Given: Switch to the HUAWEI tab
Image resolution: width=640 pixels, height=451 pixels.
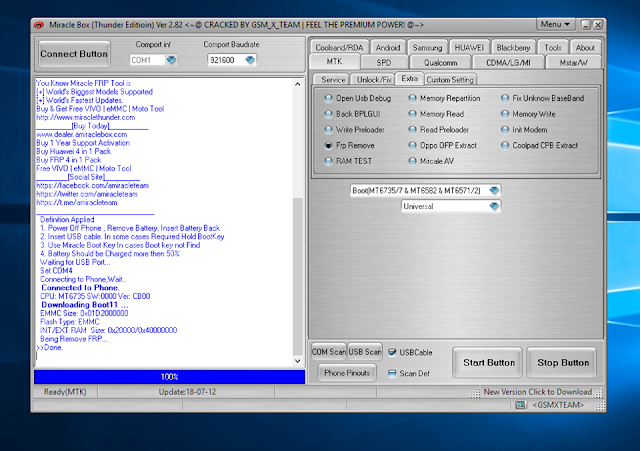Looking at the screenshot, I should (x=469, y=48).
